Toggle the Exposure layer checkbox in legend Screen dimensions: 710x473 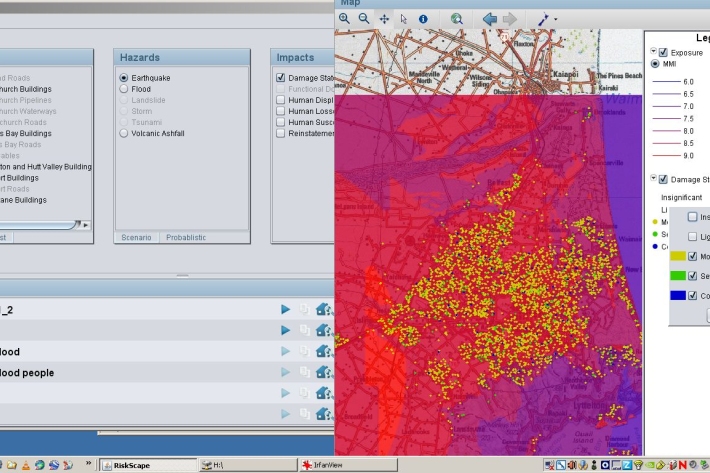[x=663, y=51]
